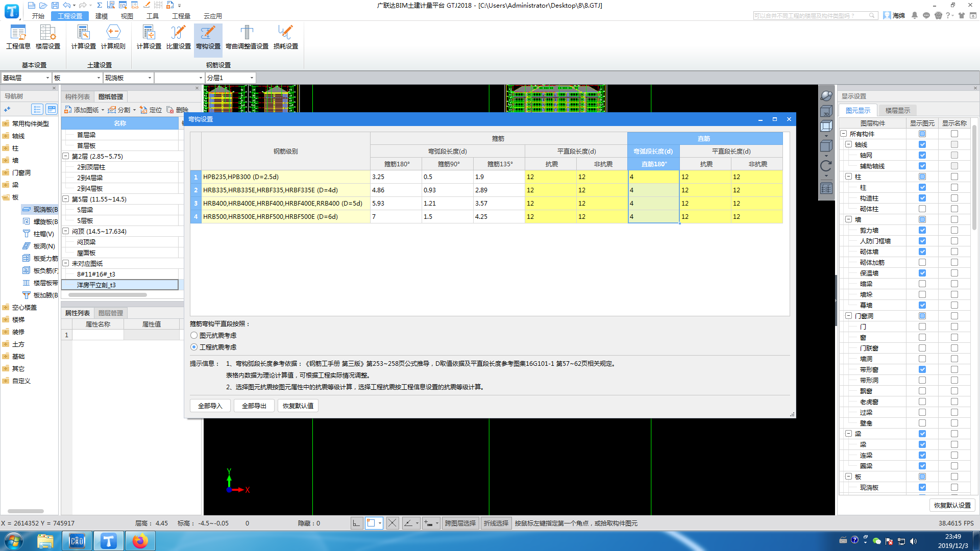Click the orbit view icon in canvas toolbar
This screenshot has width=980, height=551.
826,96
